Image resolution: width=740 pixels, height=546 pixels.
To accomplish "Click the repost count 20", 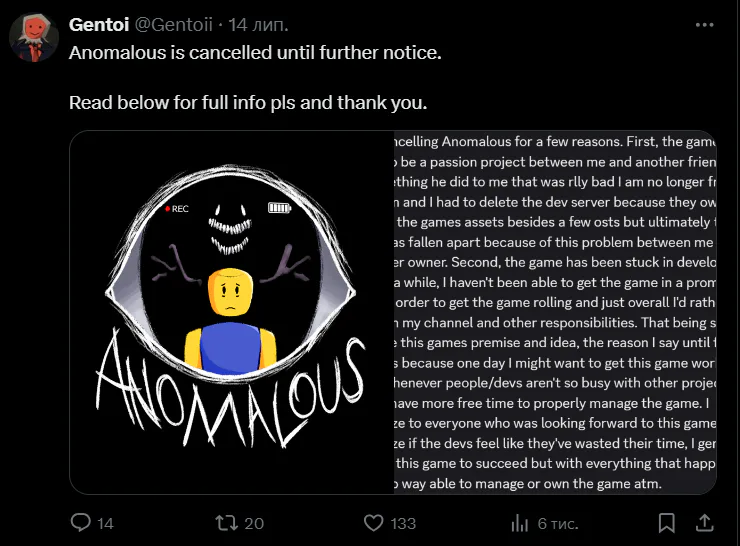I will (x=254, y=523).
